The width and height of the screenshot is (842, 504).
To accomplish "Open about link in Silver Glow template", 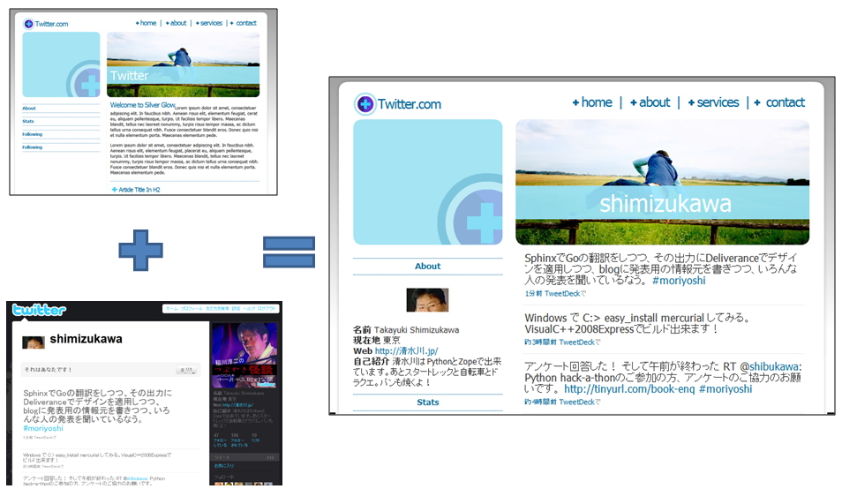I will [177, 23].
